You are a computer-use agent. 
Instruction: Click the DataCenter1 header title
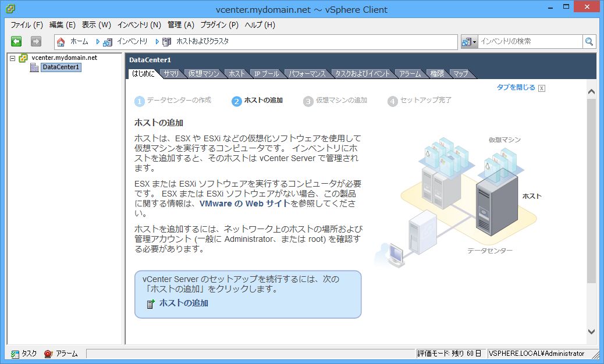[150, 60]
